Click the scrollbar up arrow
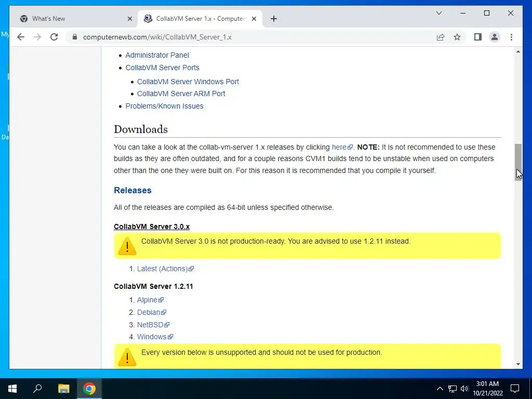The height and width of the screenshot is (399, 532). [518, 51]
